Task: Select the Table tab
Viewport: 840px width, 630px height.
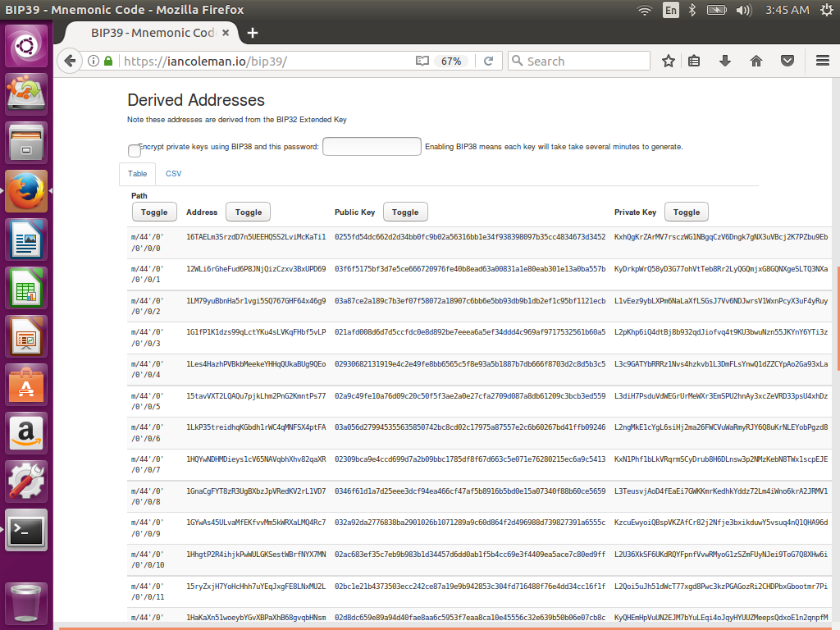Action: 137,174
